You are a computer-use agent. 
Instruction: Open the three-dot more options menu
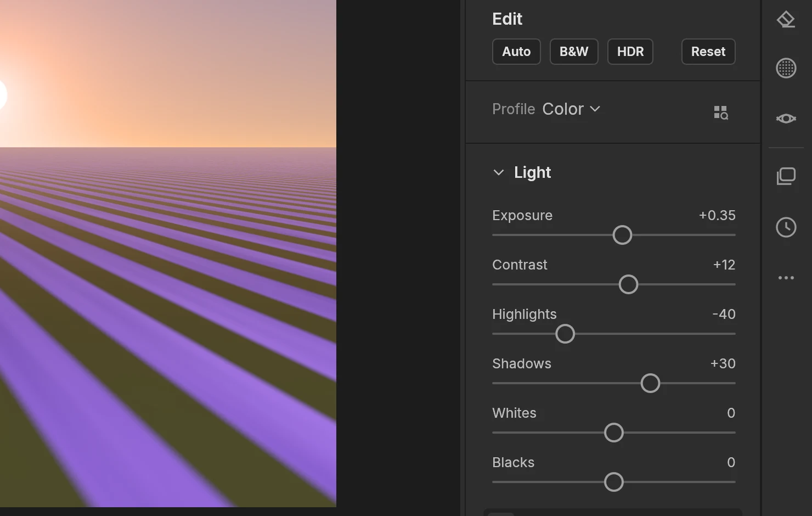(786, 278)
